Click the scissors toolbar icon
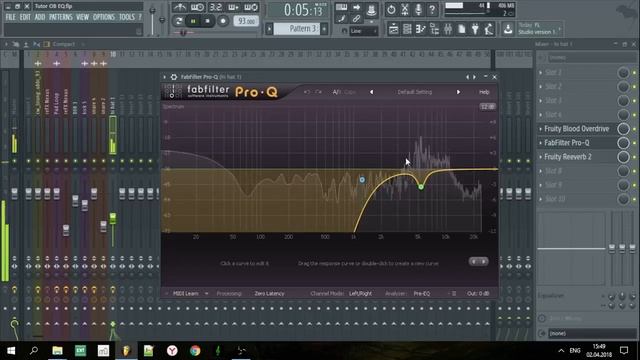The image size is (640, 360). point(405,9)
